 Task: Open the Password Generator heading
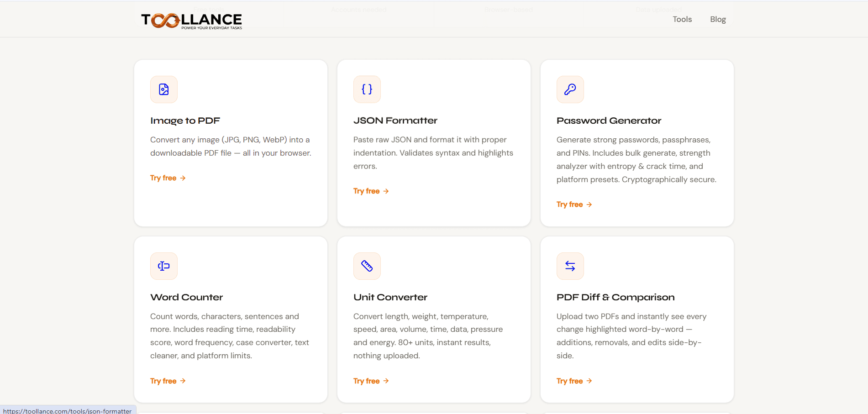click(x=609, y=121)
